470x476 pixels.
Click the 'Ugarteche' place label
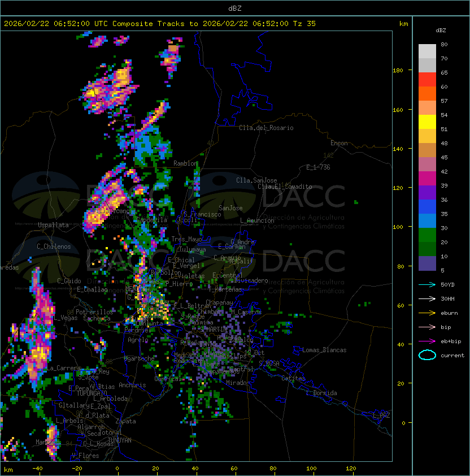(140, 358)
